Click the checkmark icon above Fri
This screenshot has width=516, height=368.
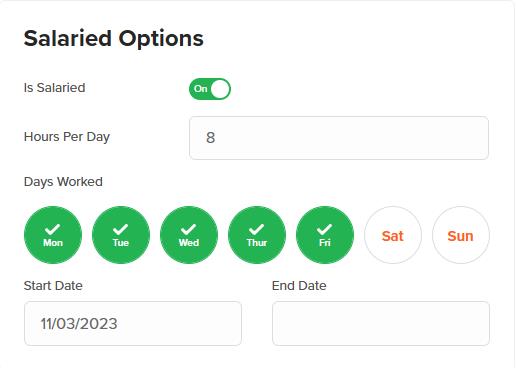click(x=325, y=229)
